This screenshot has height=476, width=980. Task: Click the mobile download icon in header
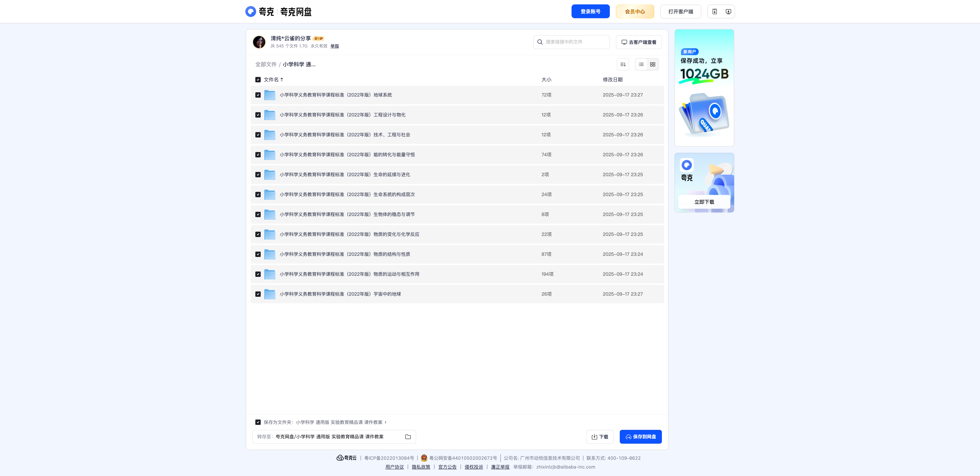pyautogui.click(x=715, y=11)
